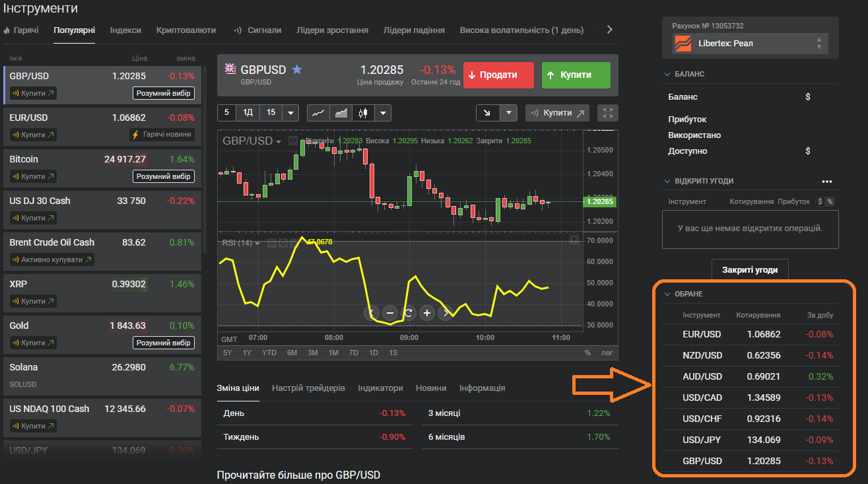Toggle profit display to percent
Screen dimensions: 868x484
coord(830,201)
